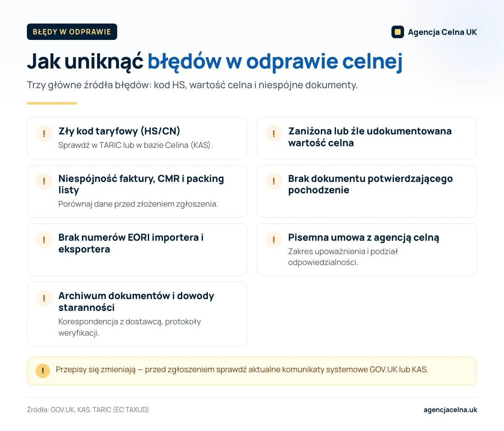Screen dimensions: 504x431
Task: Click title Niespójność faktury, CMR i packing listy
Action: click(x=141, y=184)
